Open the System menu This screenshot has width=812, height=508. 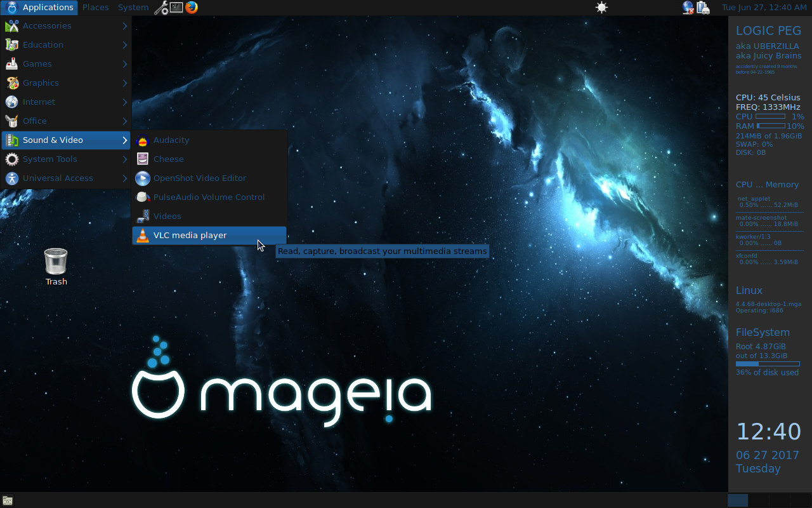[133, 8]
